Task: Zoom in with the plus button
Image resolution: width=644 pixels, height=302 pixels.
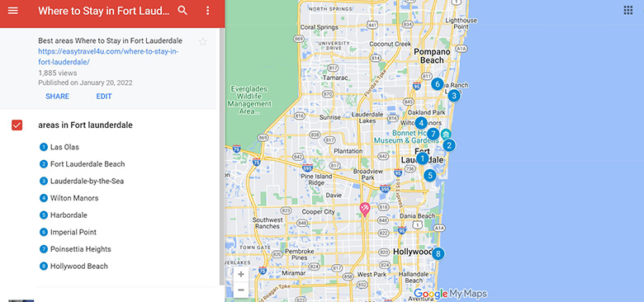Action: tap(241, 275)
